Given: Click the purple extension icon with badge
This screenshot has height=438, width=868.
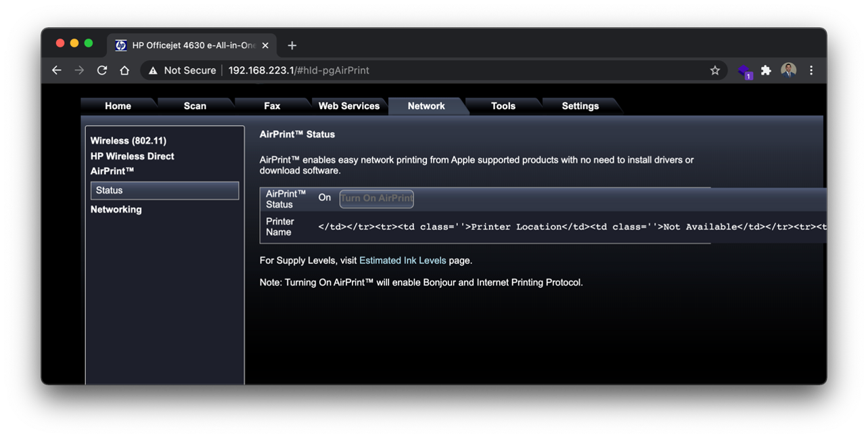Looking at the screenshot, I should (744, 71).
